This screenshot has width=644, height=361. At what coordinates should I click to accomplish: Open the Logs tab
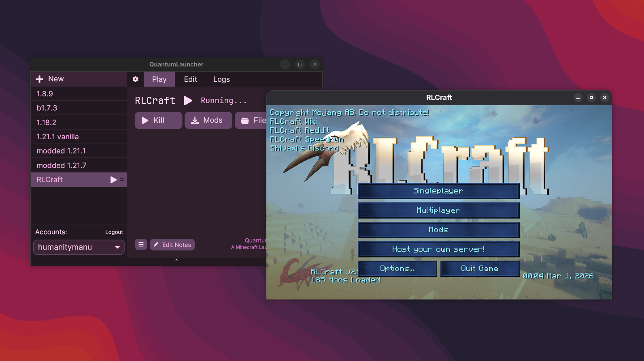[x=221, y=79]
